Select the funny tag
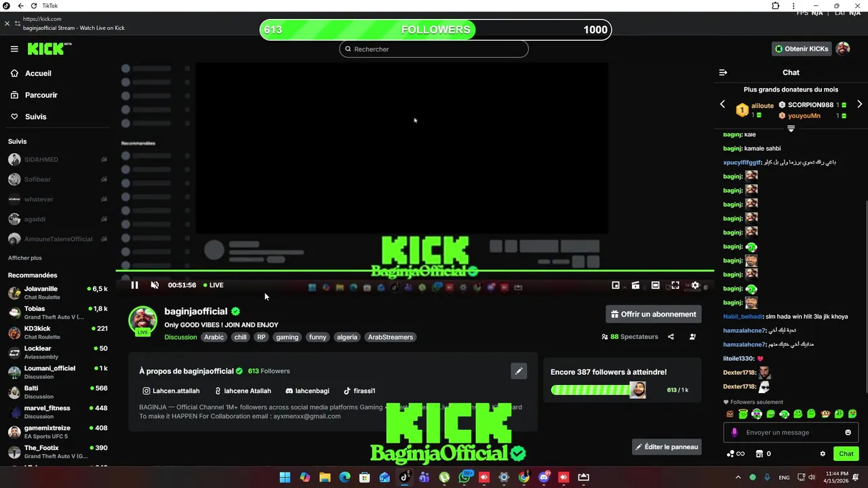Screen dimensions: 868x488 (317, 337)
